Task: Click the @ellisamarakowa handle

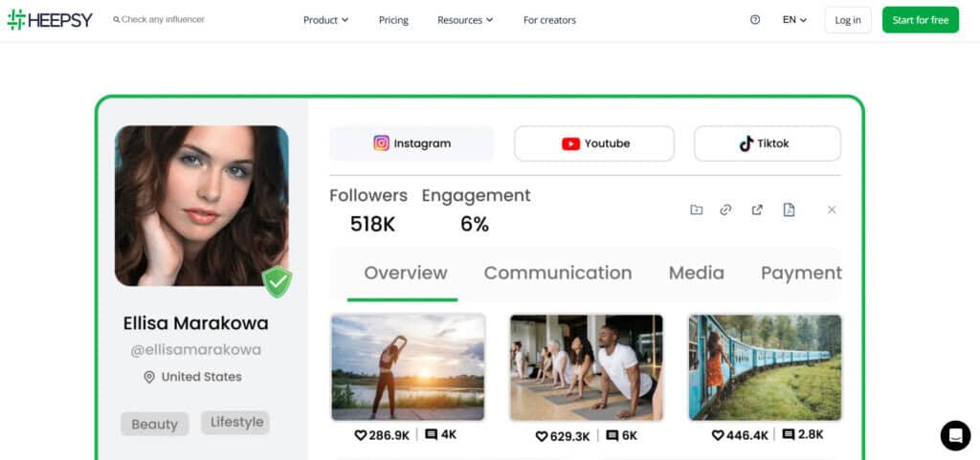Action: 195,350
